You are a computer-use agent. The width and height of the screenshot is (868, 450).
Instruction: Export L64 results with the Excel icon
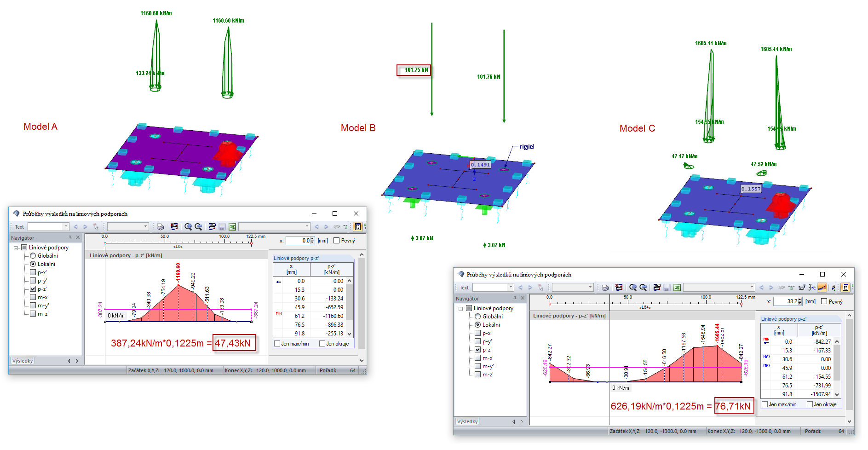(677, 288)
